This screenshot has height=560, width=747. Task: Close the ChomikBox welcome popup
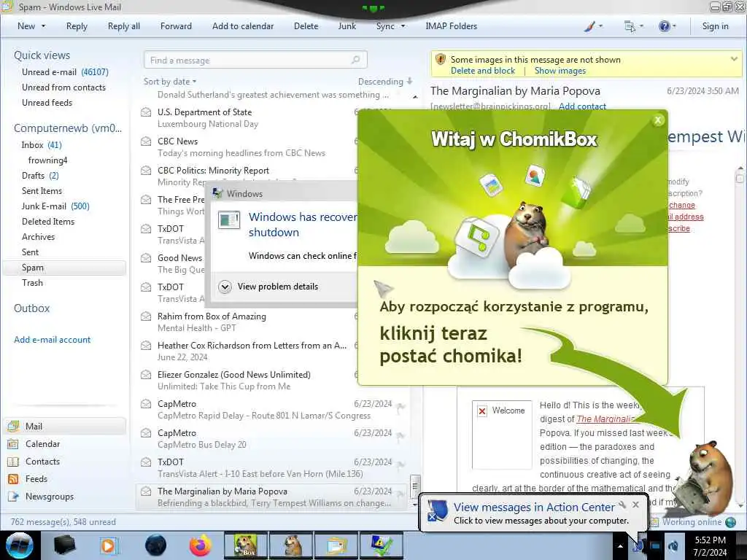tap(658, 120)
